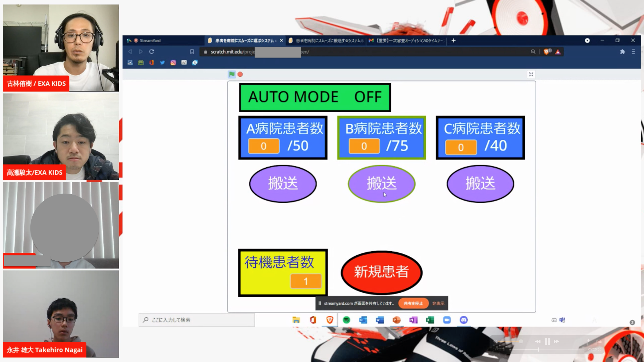
Task: Open the notification center badge showing 2
Action: [x=632, y=322]
